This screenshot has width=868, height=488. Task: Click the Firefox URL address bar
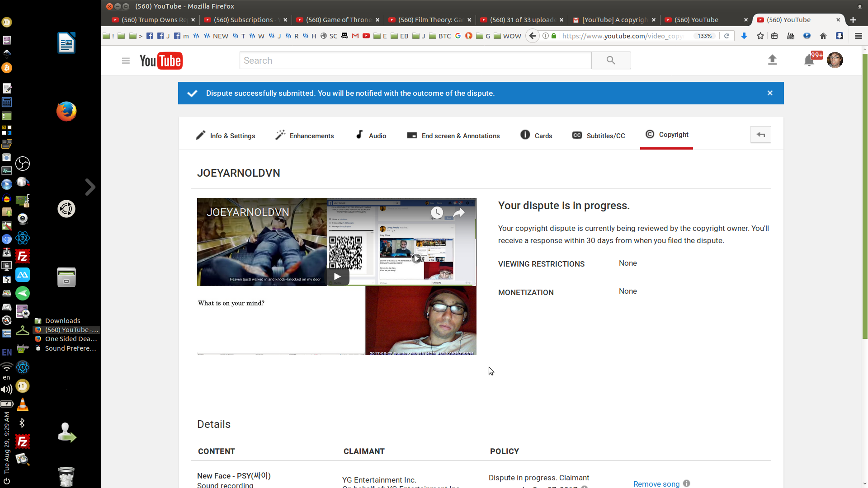tap(623, 36)
